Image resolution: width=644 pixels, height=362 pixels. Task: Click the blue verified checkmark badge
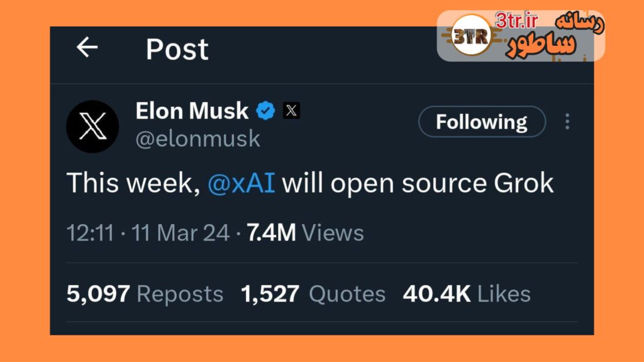pyautogui.click(x=265, y=111)
